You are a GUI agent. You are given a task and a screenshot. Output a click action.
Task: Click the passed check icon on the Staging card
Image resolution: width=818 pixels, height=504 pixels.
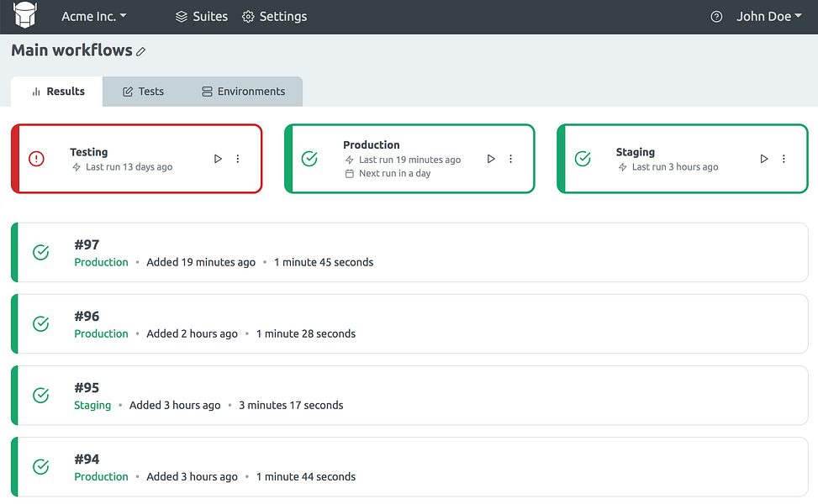tap(583, 159)
